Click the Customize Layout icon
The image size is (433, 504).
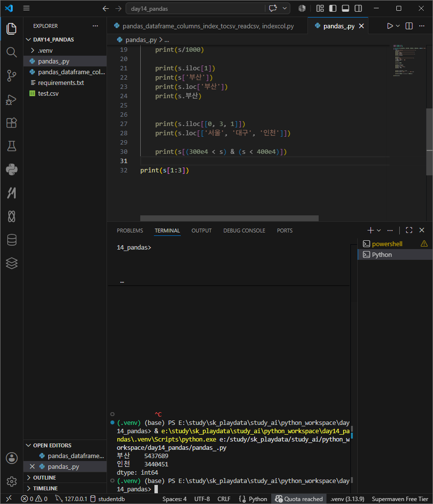pos(320,8)
